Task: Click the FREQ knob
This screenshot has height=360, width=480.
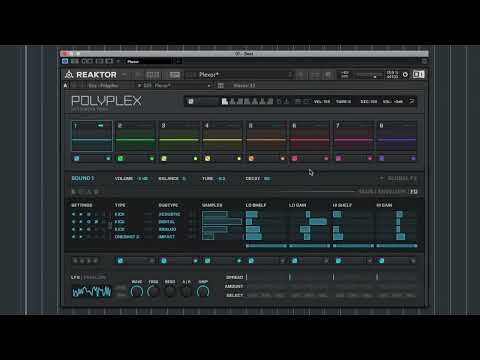Action: [x=153, y=292]
